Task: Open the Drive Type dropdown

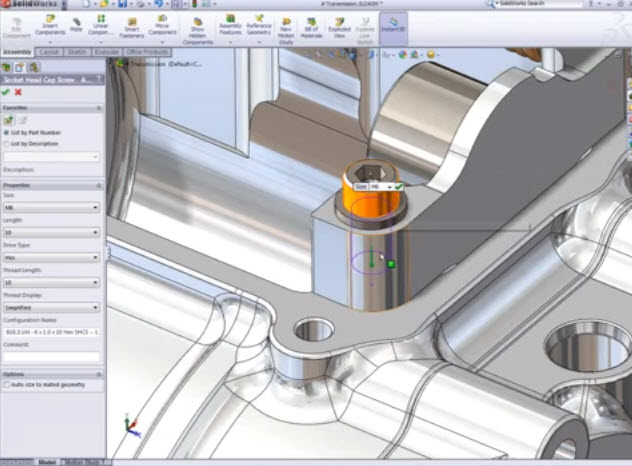Action: (51, 258)
